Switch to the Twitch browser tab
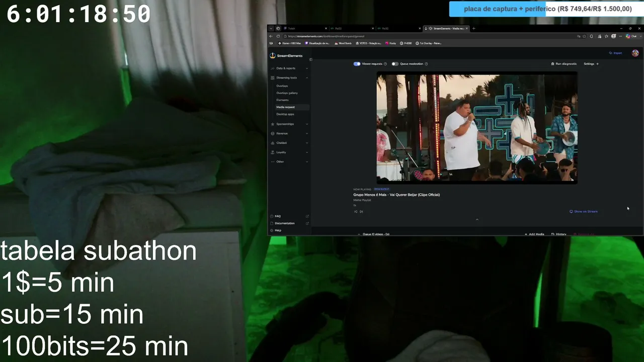This screenshot has height=362, width=644. click(x=304, y=29)
